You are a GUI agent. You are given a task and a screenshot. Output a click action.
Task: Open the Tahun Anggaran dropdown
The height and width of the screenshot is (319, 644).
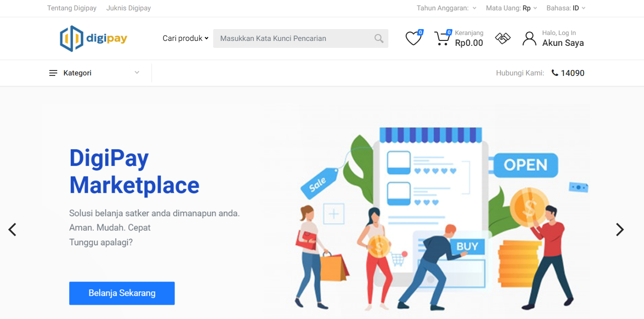(x=447, y=8)
